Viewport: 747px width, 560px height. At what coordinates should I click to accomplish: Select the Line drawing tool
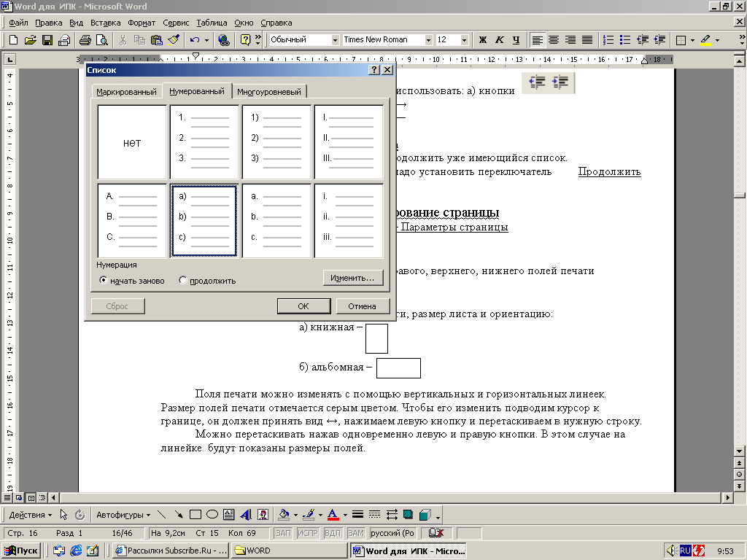coord(161,514)
